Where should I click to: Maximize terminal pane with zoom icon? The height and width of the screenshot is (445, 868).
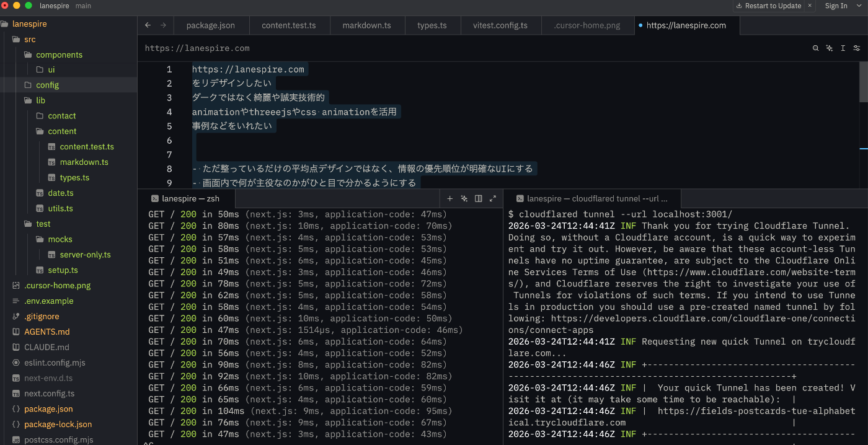pyautogui.click(x=493, y=198)
